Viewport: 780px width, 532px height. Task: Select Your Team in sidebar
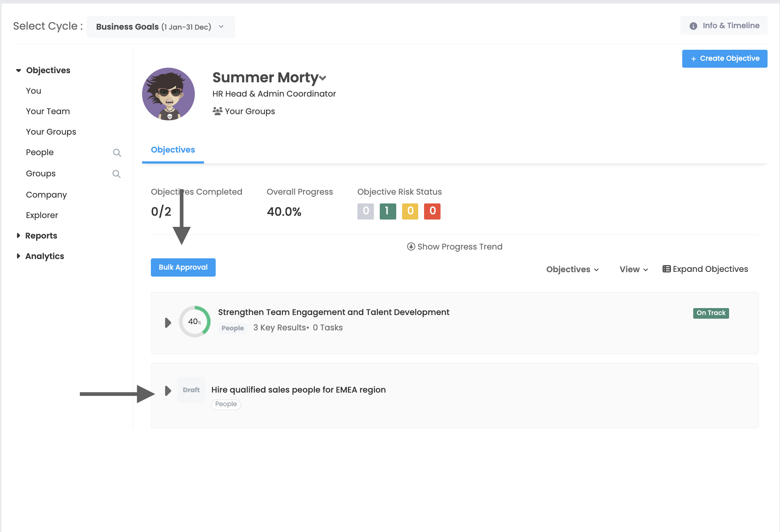pos(48,111)
